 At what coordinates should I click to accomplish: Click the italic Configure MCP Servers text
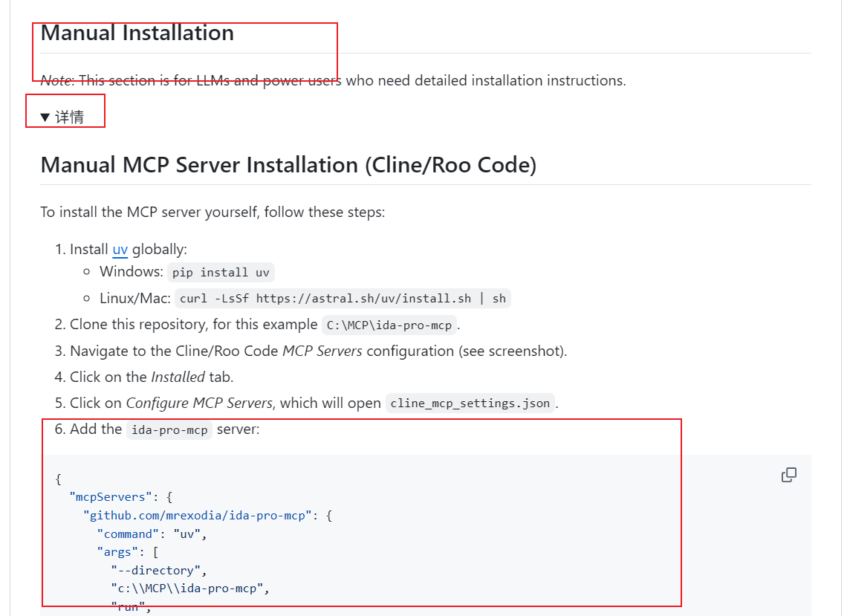(199, 403)
